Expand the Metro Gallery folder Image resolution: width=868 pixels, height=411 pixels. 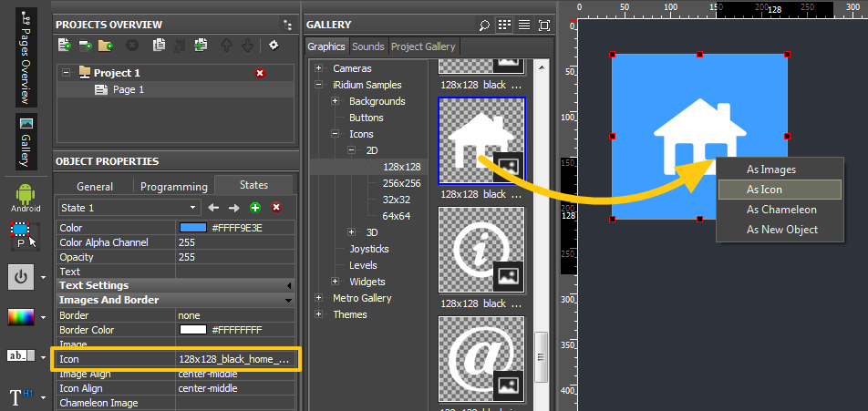click(319, 298)
